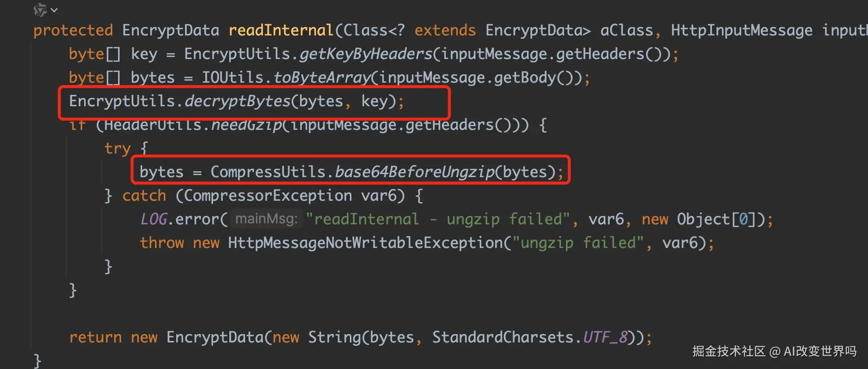Click the protected keyword

73,31
